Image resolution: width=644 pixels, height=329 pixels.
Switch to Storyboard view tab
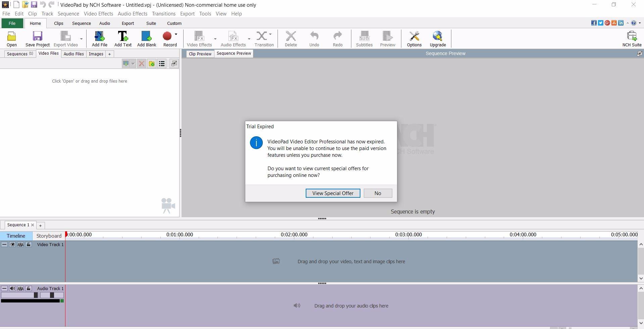[49, 236]
